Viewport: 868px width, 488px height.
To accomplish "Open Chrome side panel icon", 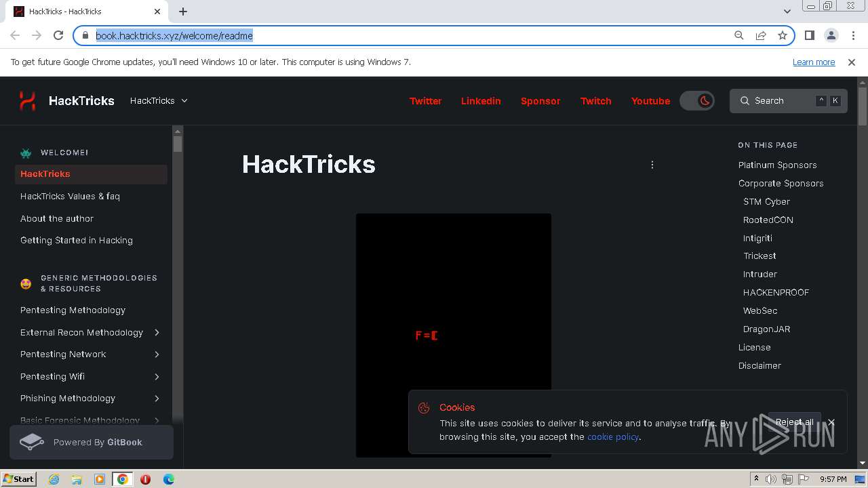I will point(809,35).
